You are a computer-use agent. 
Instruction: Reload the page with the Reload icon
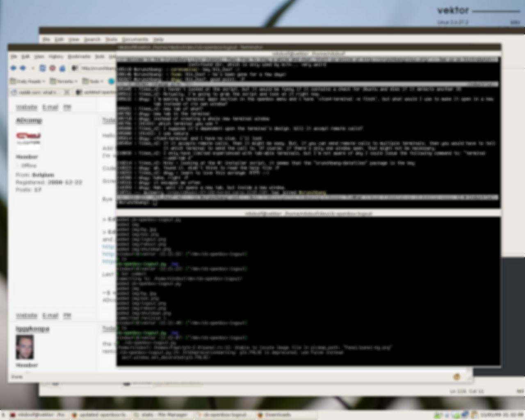click(x=42, y=68)
